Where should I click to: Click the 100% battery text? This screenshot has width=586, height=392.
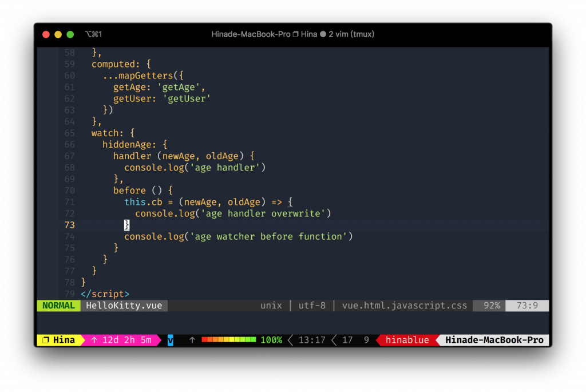click(x=271, y=340)
